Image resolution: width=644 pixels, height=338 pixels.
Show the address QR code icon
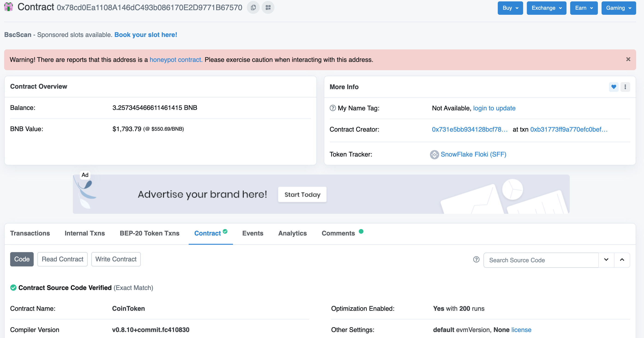coord(268,8)
